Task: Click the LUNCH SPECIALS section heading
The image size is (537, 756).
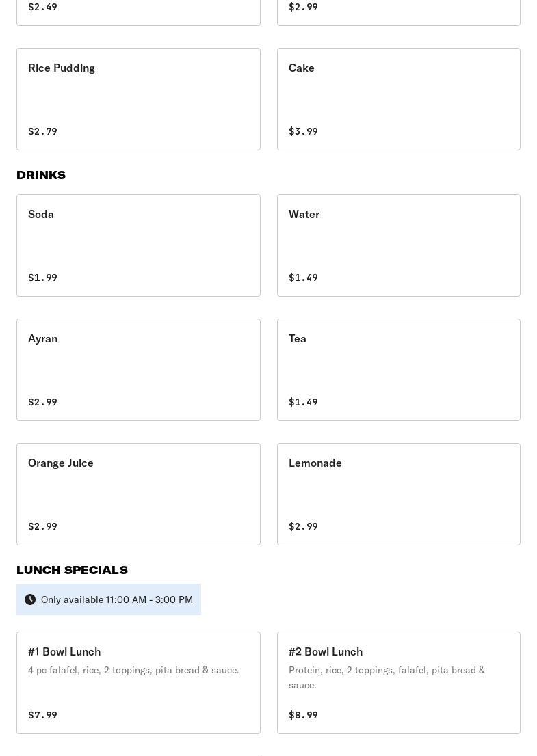Action: click(x=72, y=570)
